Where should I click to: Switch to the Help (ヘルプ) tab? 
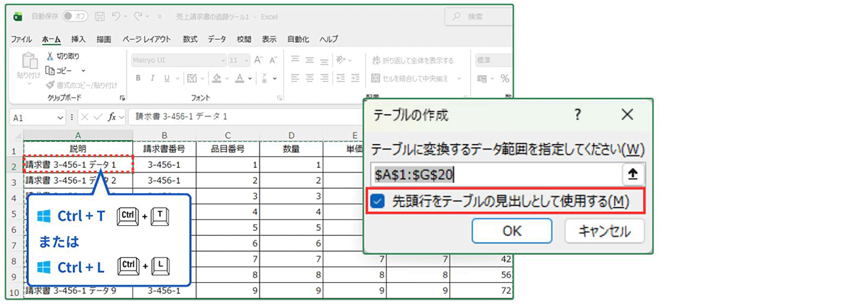tap(328, 39)
